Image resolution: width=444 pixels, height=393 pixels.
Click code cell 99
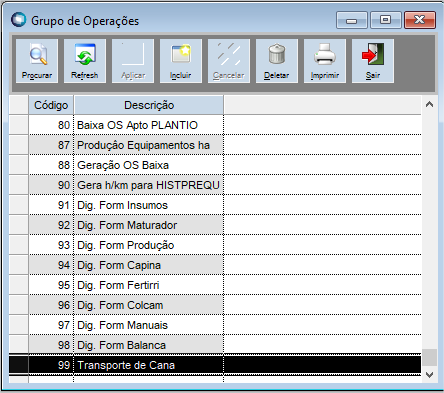[x=51, y=365]
